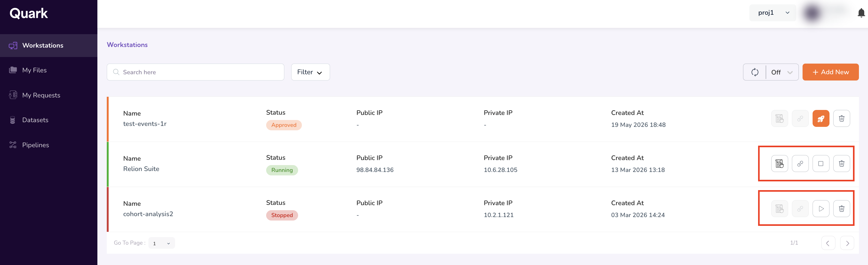The height and width of the screenshot is (265, 868).
Task: Click the Running status badge
Action: pyautogui.click(x=282, y=170)
